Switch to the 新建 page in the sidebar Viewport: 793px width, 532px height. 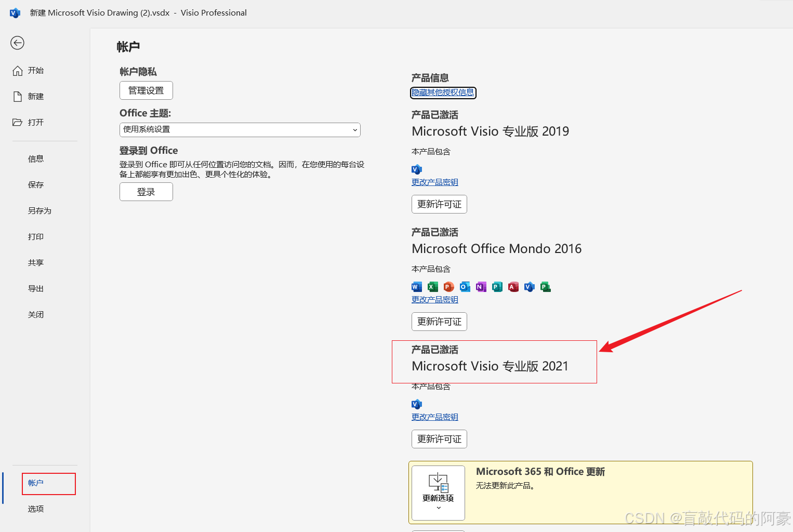(x=35, y=96)
